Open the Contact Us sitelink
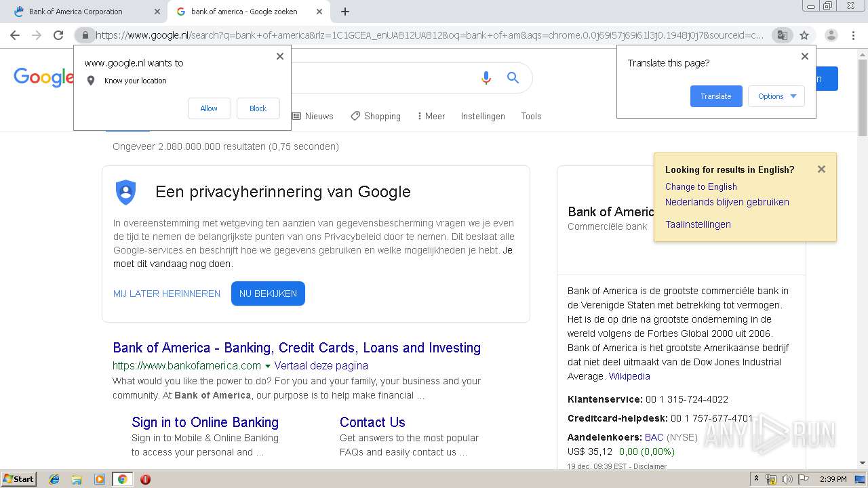This screenshot has height=488, width=868. coord(372,422)
